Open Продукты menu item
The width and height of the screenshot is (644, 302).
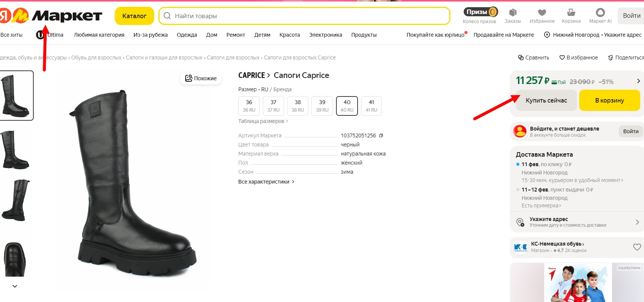coord(364,35)
